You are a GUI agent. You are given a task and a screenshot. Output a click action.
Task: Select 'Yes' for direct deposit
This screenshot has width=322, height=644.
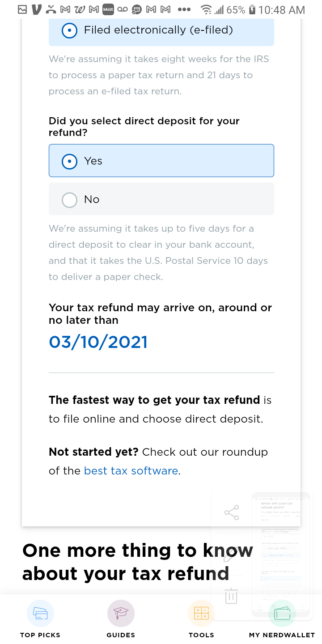point(69,161)
